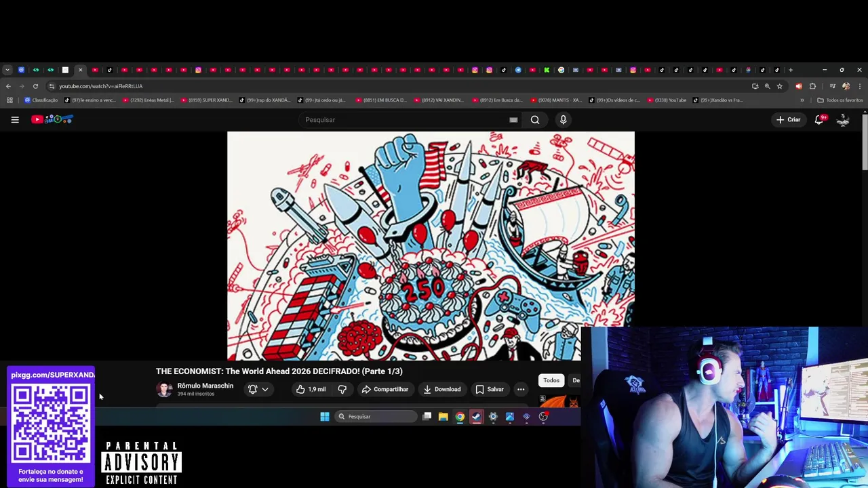Viewport: 868px width, 488px height.
Task: Click the Compartilhar button
Action: [385, 389]
